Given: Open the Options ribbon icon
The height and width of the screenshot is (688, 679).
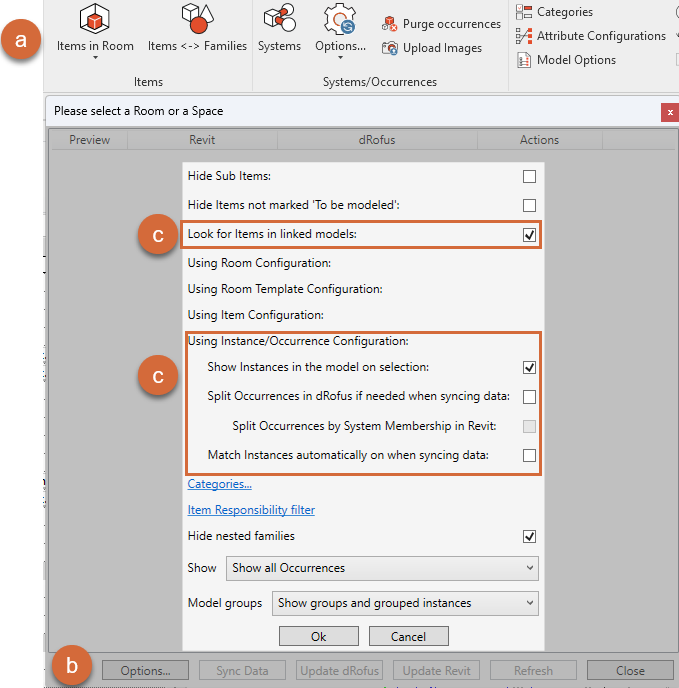Looking at the screenshot, I should point(340,19).
